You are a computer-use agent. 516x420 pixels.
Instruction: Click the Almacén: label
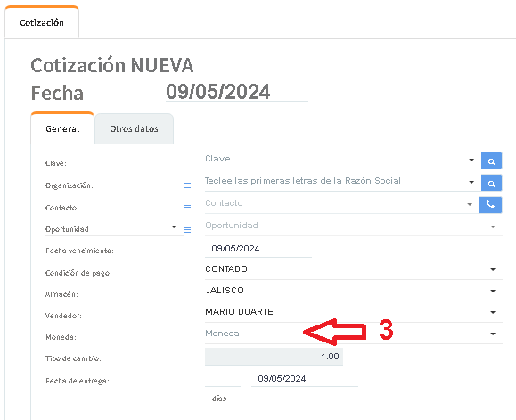click(x=61, y=294)
